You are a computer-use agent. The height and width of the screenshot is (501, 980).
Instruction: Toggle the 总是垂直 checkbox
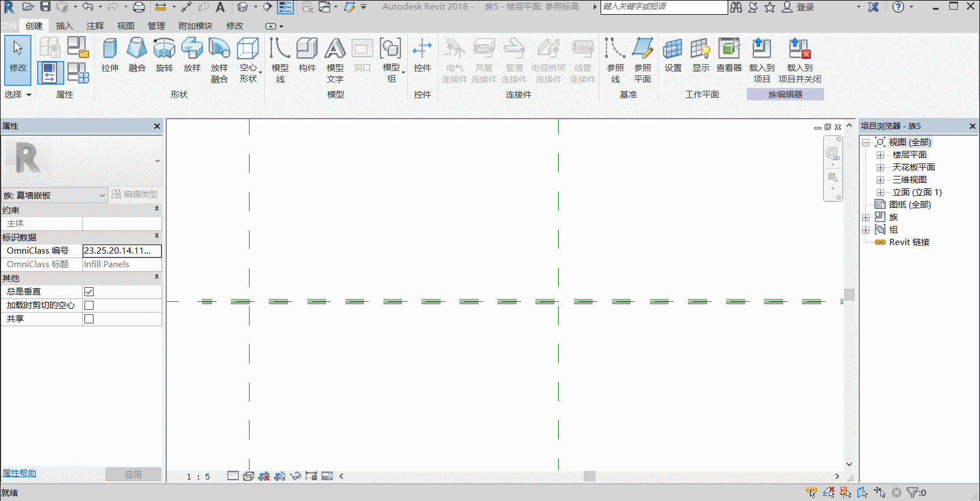coord(89,292)
